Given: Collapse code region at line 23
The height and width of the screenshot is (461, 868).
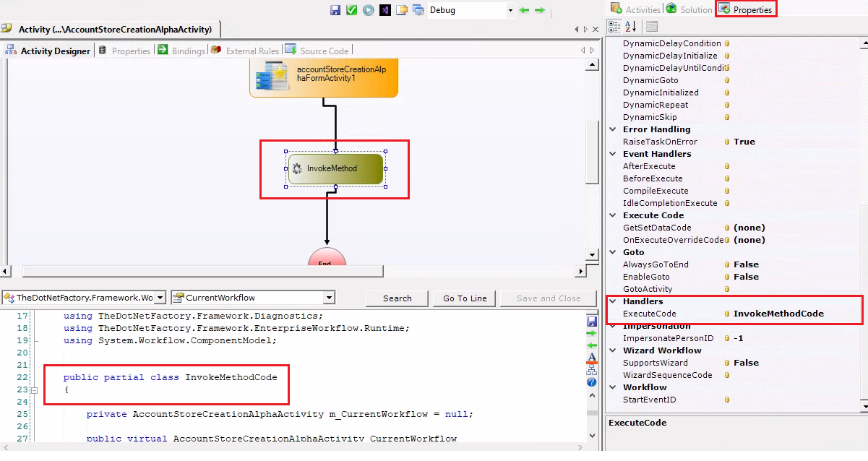Looking at the screenshot, I should (33, 390).
